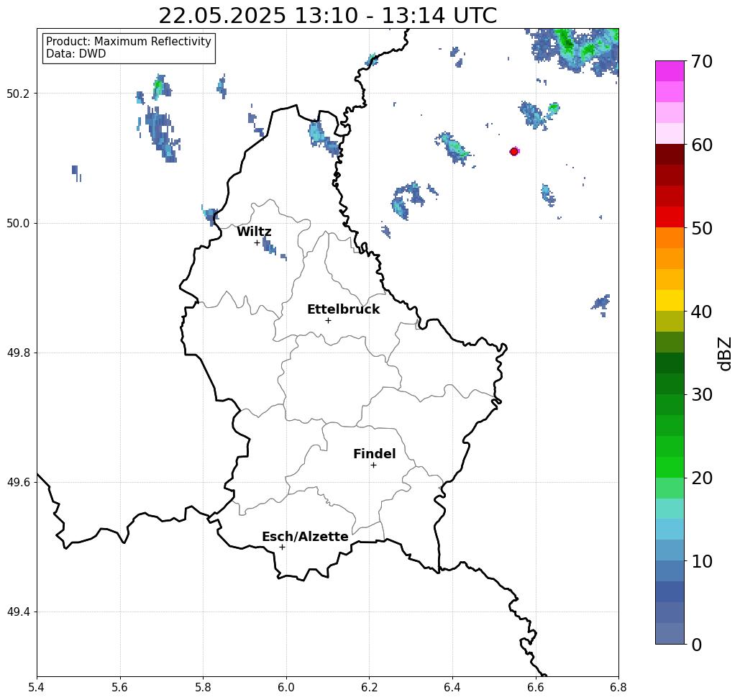Click the Wiltz station label
Viewport: 740px width, 700px height.
[254, 232]
